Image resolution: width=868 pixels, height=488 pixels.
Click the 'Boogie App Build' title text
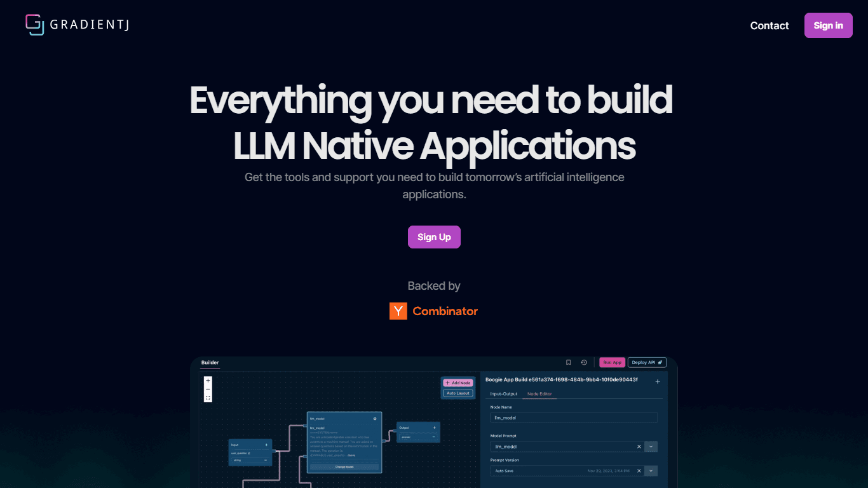tap(561, 379)
